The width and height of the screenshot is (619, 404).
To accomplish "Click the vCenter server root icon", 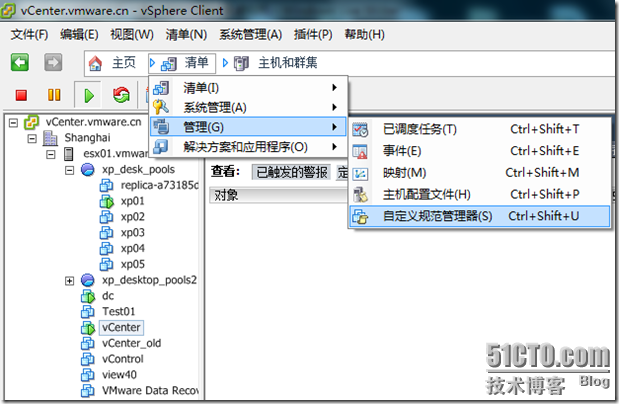I will [x=32, y=122].
